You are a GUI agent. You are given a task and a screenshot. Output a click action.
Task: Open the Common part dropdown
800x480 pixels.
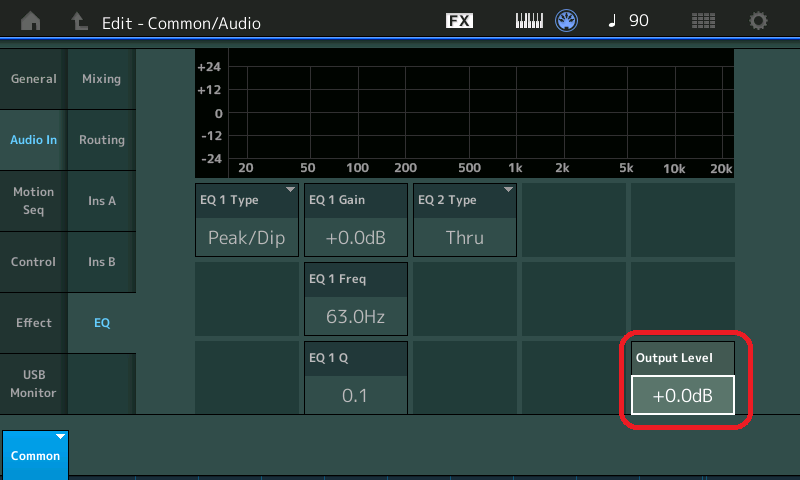35,454
